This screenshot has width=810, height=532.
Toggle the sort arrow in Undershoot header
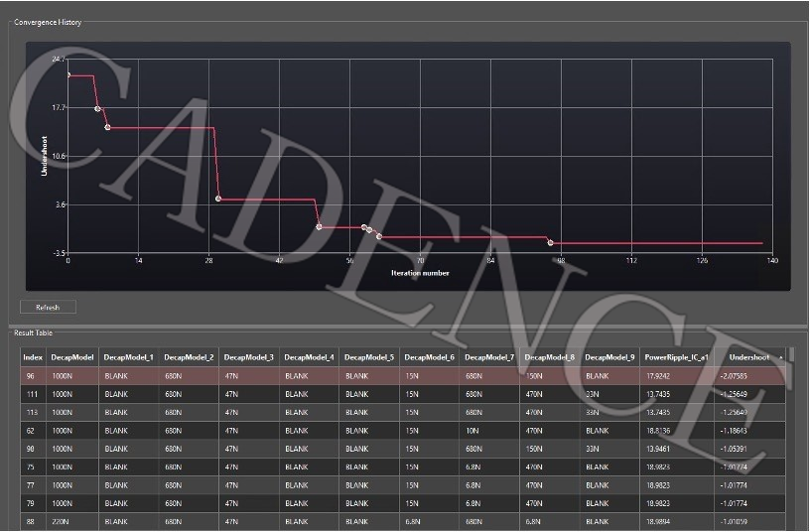click(x=781, y=357)
